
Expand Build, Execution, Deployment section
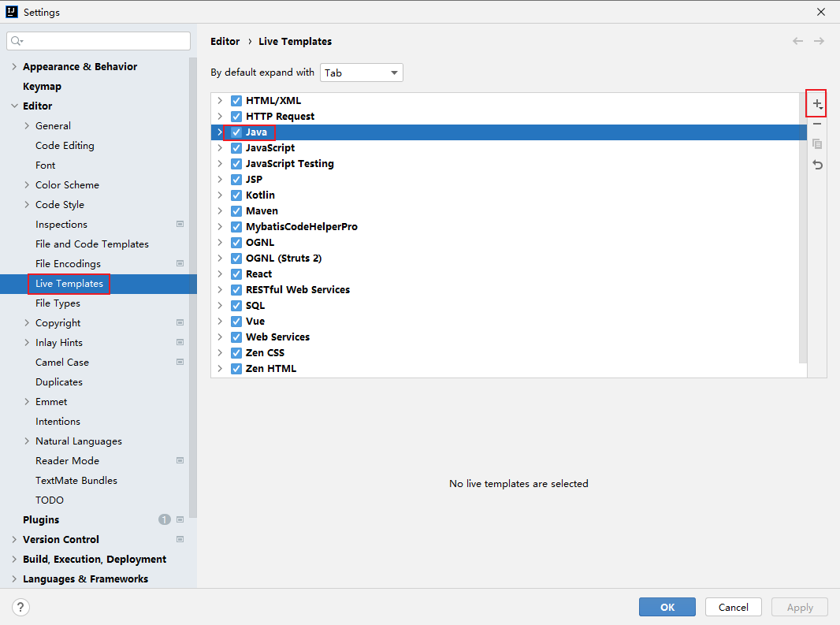pyautogui.click(x=14, y=559)
